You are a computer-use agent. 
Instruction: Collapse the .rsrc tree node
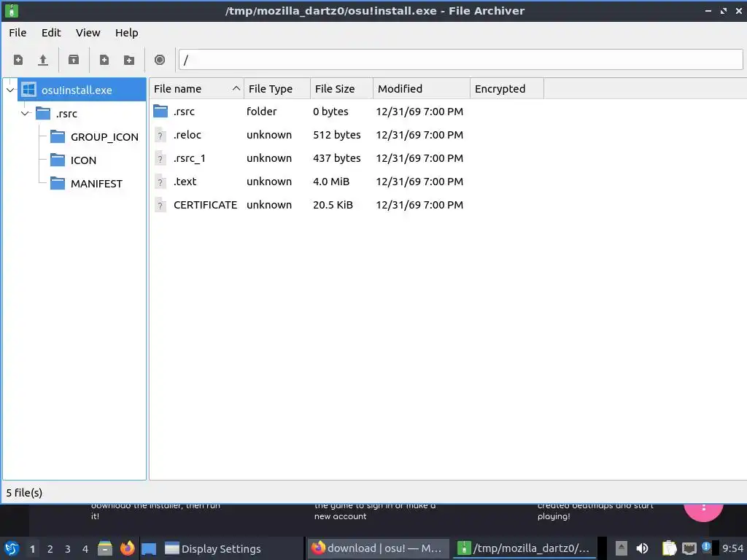[26, 113]
